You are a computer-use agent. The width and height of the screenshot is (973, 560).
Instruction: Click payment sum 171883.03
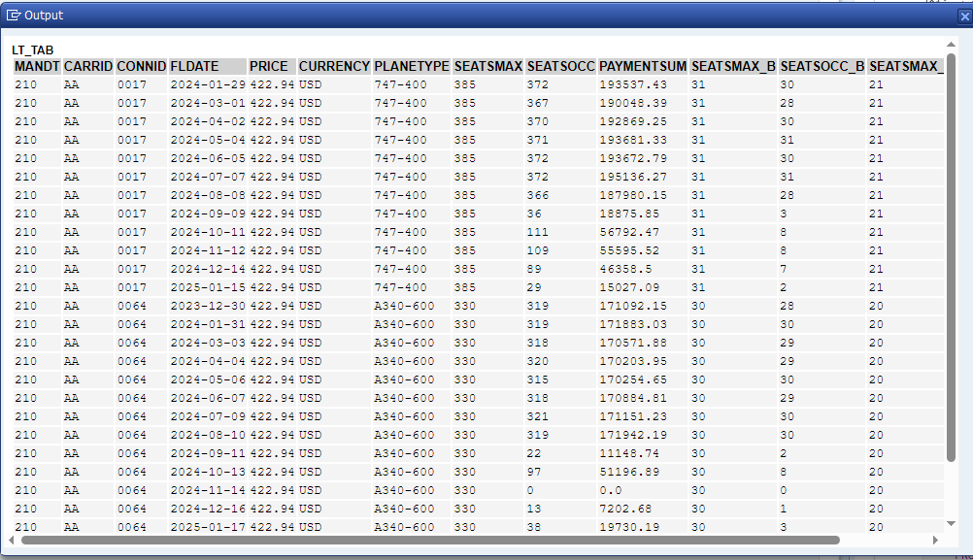[x=633, y=324]
